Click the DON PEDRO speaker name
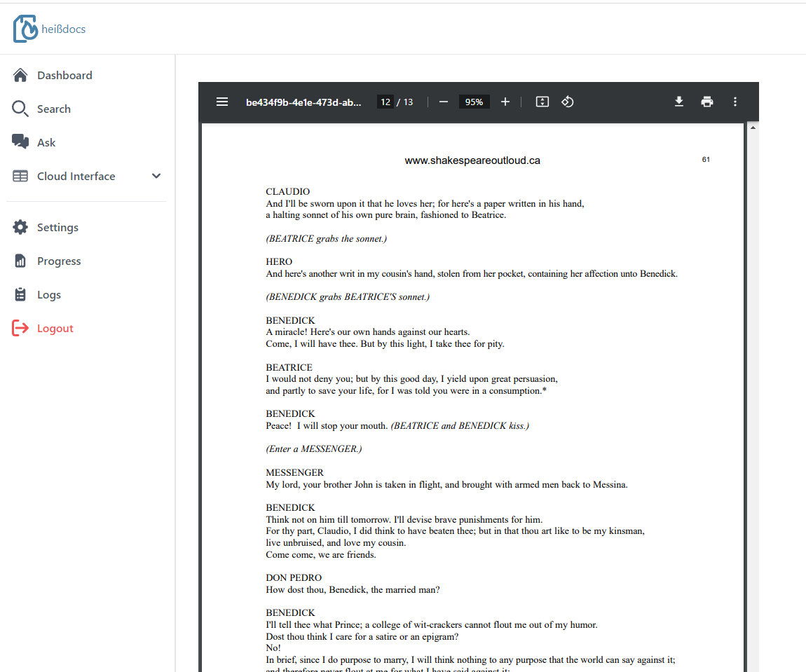Image resolution: width=806 pixels, height=672 pixels. [294, 577]
